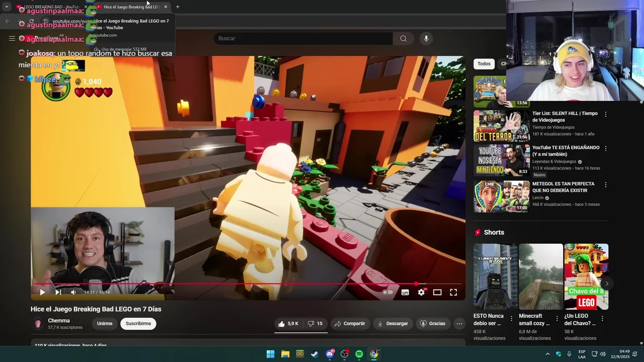Play the YouTube video
Image resolution: width=644 pixels, height=362 pixels.
click(x=42, y=292)
